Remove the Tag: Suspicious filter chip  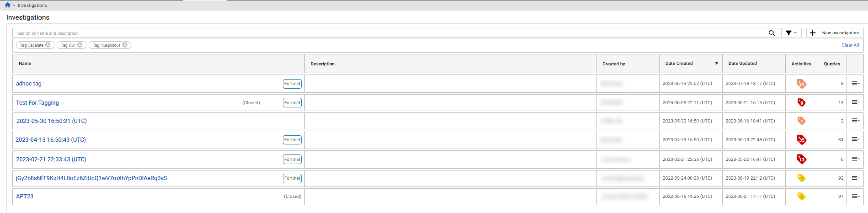(125, 45)
